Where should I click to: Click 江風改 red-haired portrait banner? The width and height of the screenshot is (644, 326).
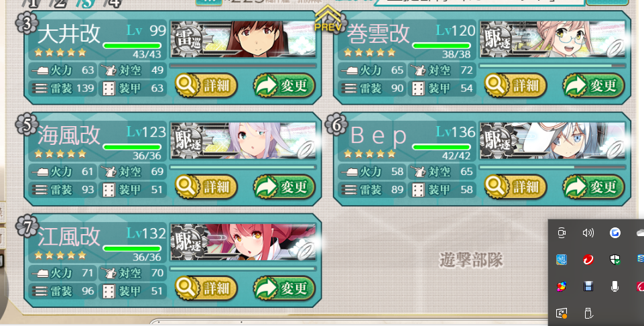point(243,243)
